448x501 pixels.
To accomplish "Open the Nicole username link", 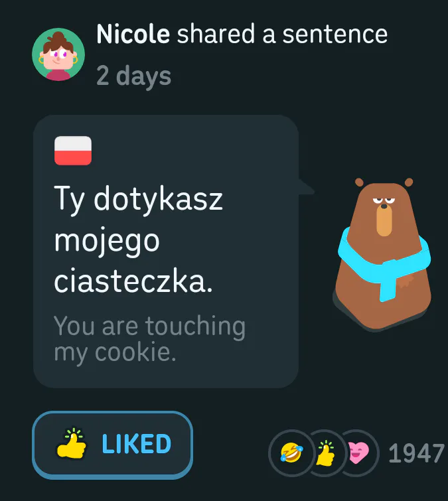I will pos(133,34).
